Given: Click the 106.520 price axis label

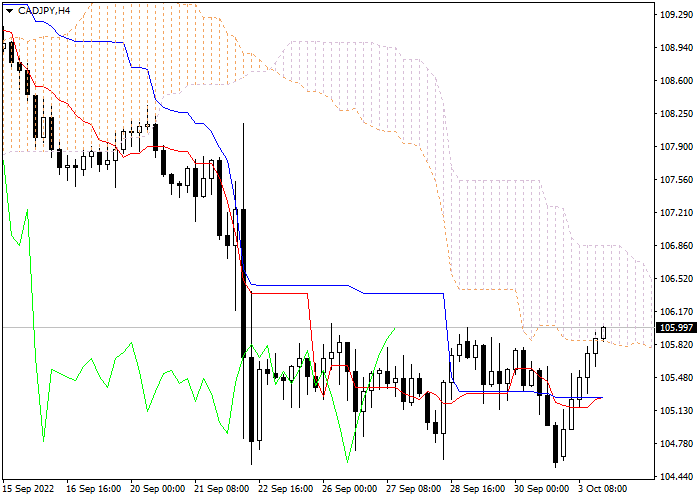Looking at the screenshot, I should 676,279.
